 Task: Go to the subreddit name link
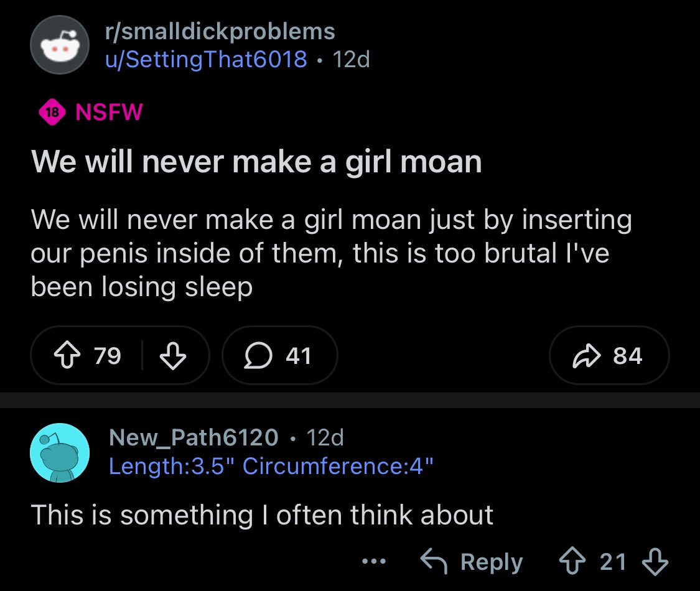tap(220, 31)
